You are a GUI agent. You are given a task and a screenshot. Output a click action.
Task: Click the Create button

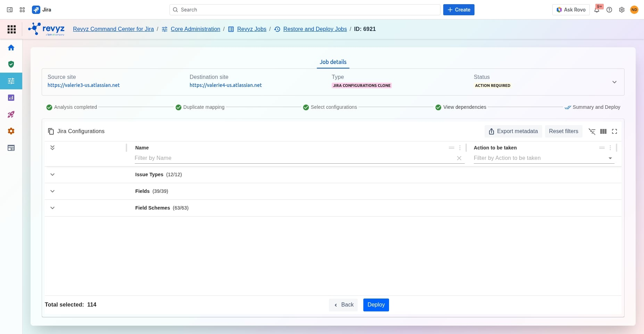click(459, 10)
